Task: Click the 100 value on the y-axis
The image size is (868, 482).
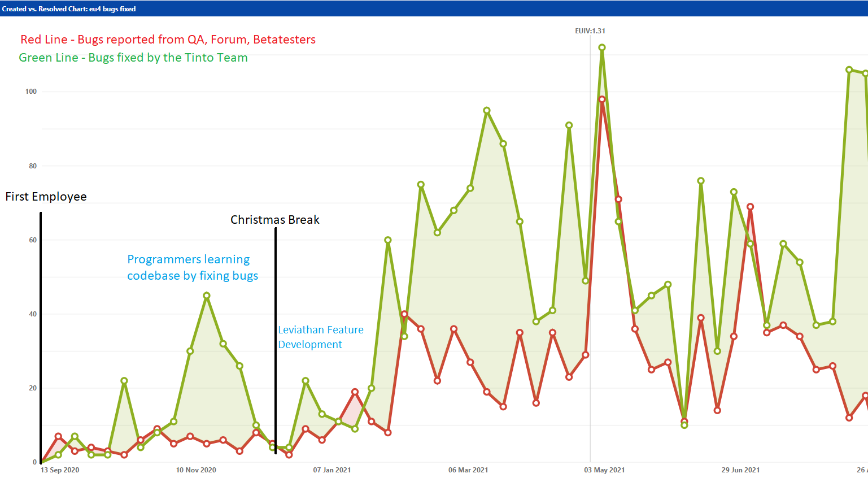Action: (x=31, y=92)
